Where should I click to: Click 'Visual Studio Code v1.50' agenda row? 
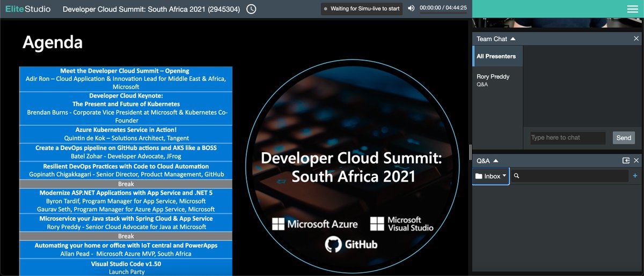[126, 267]
